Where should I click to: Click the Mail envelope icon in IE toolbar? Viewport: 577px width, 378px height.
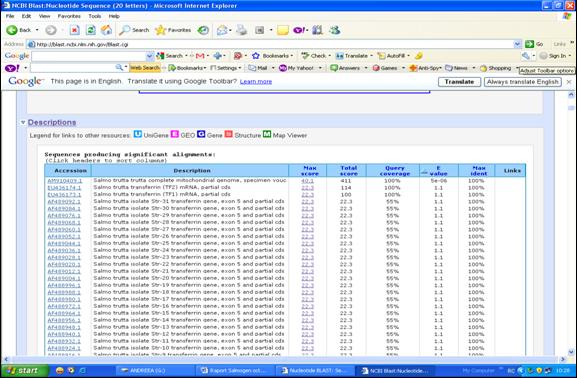click(222, 30)
